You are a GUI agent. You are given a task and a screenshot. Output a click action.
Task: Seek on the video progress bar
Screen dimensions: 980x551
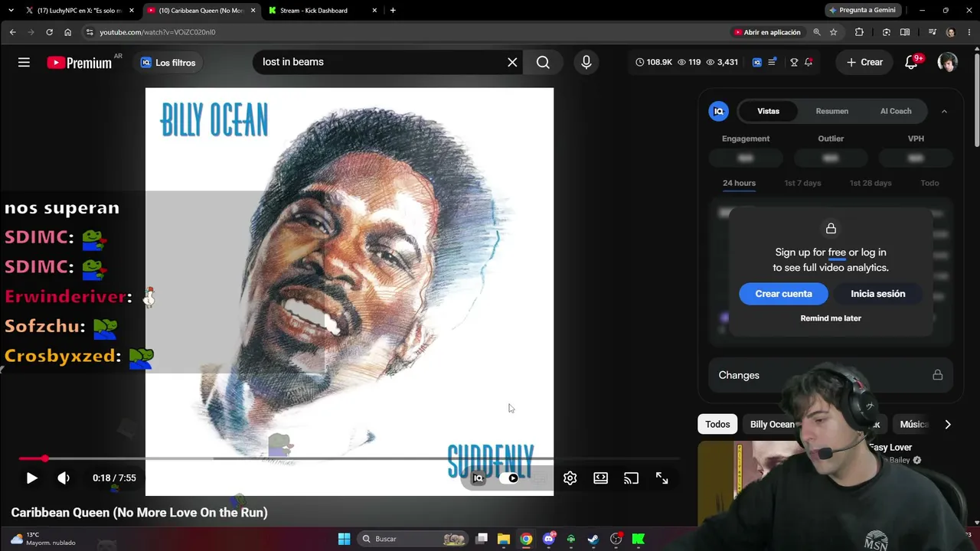(349, 458)
